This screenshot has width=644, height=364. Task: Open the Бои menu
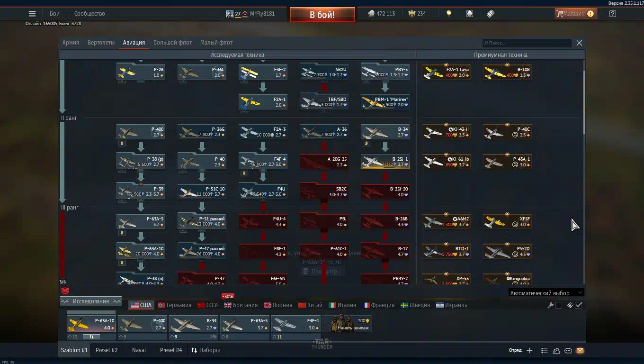pyautogui.click(x=54, y=14)
